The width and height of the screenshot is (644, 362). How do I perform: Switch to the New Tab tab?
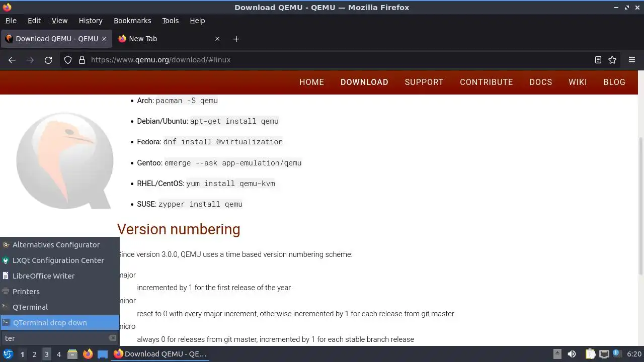coord(169,39)
